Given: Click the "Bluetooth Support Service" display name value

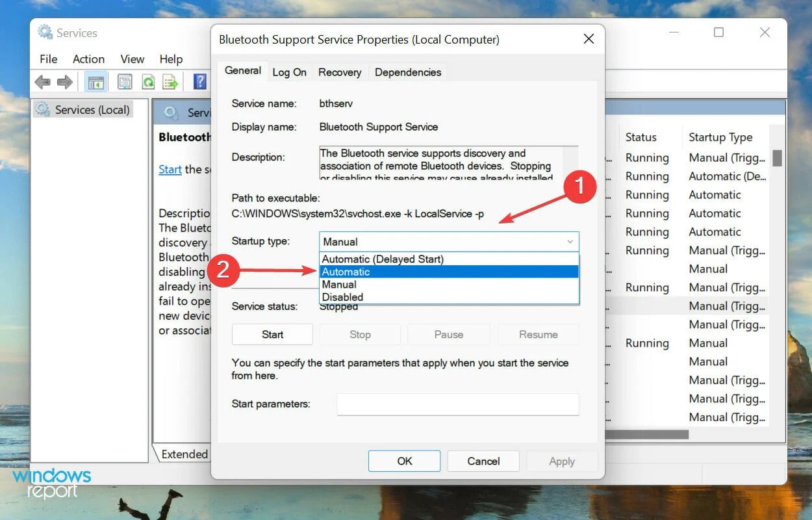Looking at the screenshot, I should click(x=379, y=127).
